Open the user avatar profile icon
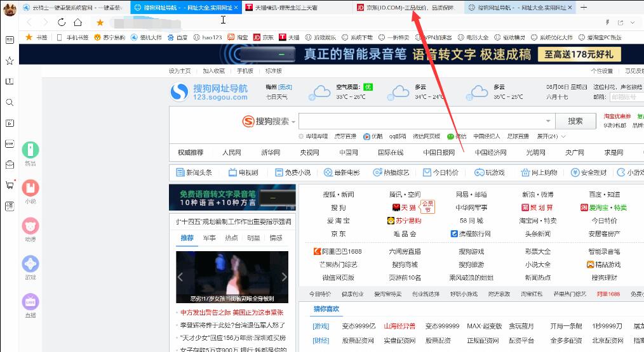Screen dimensions: 644x352 [x=10, y=9]
